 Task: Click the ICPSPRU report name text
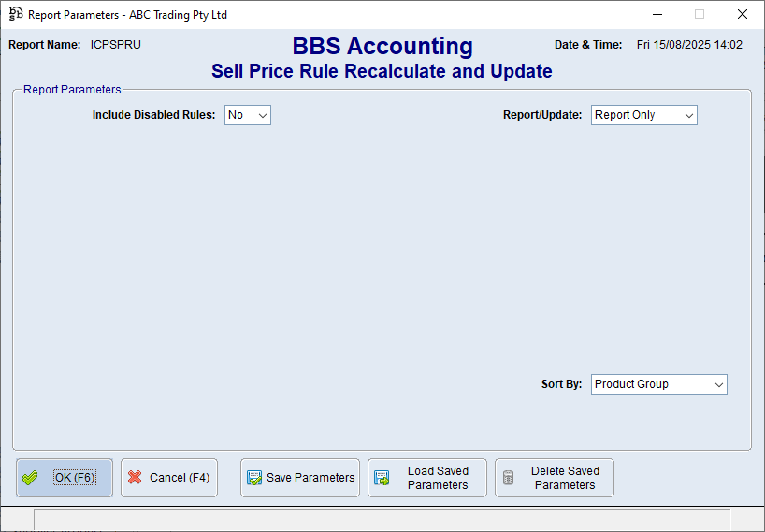116,45
